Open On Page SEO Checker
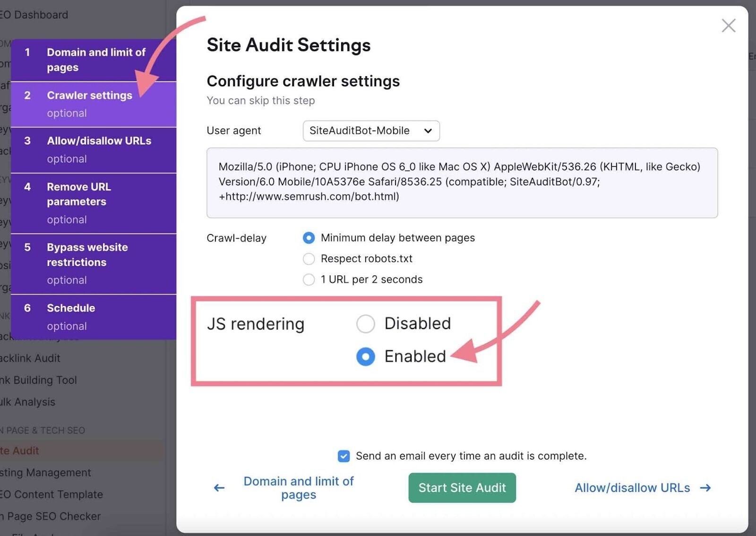The height and width of the screenshot is (536, 756). (50, 516)
